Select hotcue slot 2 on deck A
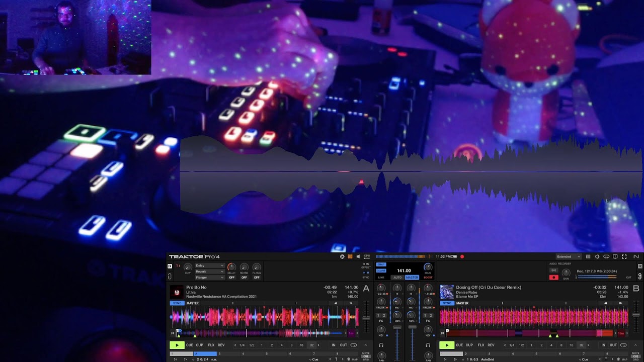The height and width of the screenshot is (362, 644). point(205,354)
